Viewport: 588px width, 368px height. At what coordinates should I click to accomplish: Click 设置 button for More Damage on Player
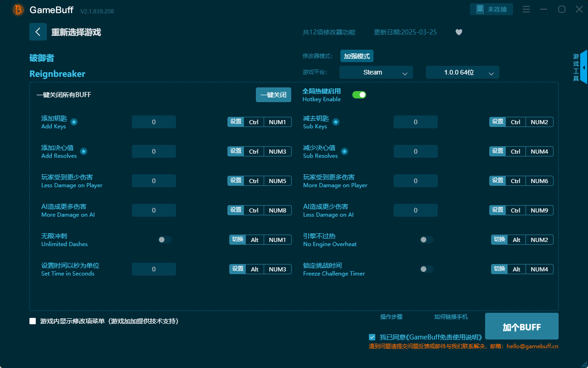click(498, 181)
